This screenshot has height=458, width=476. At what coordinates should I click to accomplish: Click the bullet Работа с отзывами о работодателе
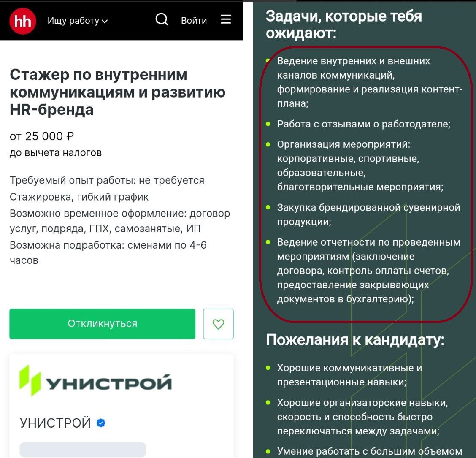click(x=363, y=124)
